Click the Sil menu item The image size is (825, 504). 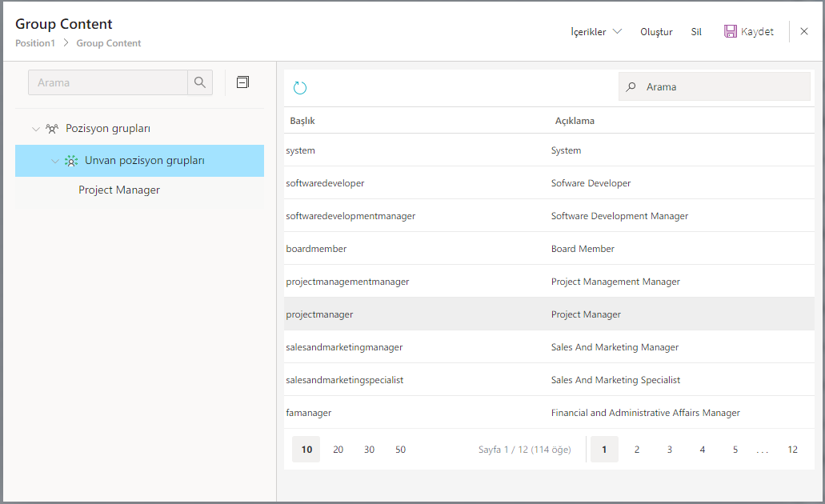click(x=696, y=32)
